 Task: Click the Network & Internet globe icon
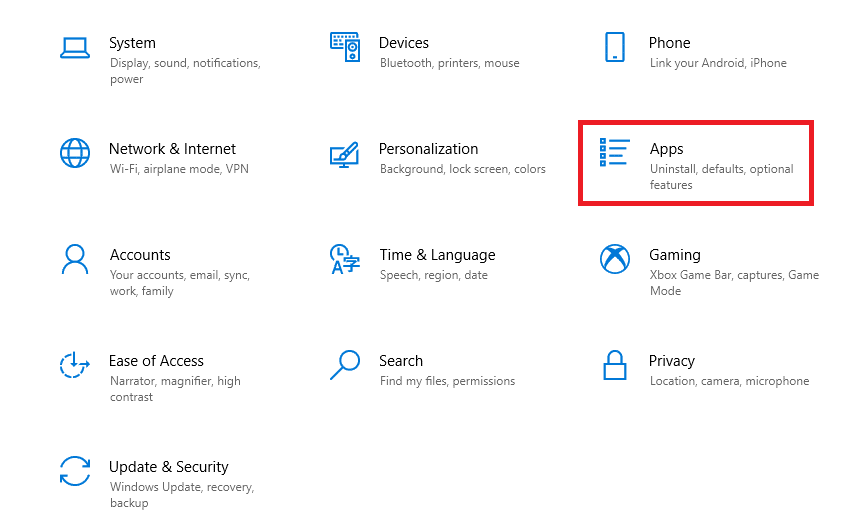coord(75,153)
